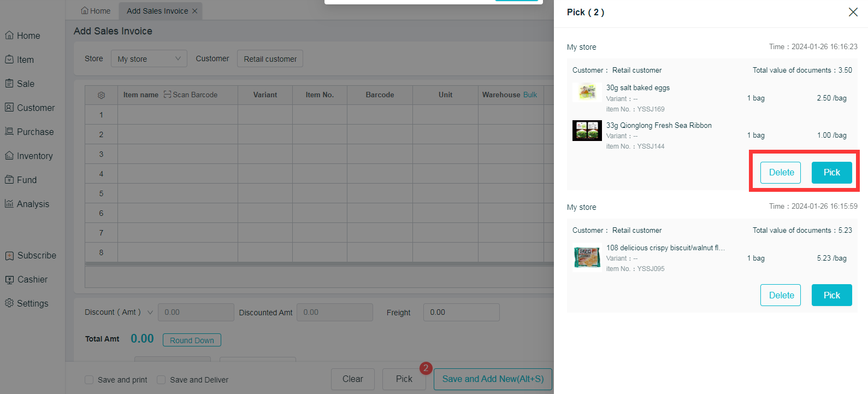Open the Cashier sidebar icon
This screenshot has height=394, width=868.
coord(9,280)
